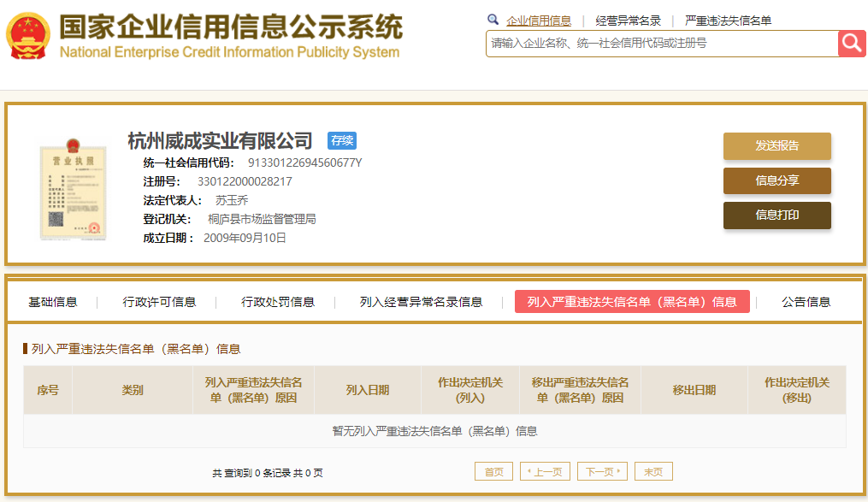Click the 信息打印 button
868x502 pixels.
coord(777,216)
